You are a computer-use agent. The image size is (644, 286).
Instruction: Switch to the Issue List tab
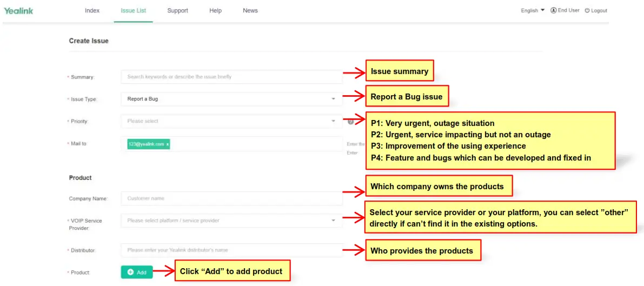click(133, 11)
